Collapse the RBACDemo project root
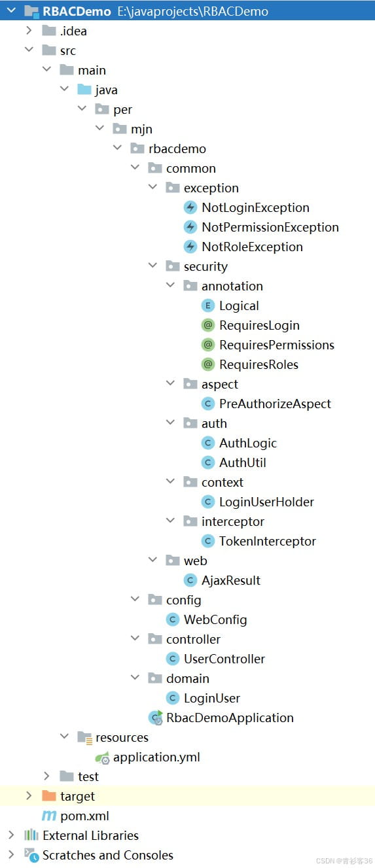The height and width of the screenshot is (868, 375). click(x=11, y=11)
